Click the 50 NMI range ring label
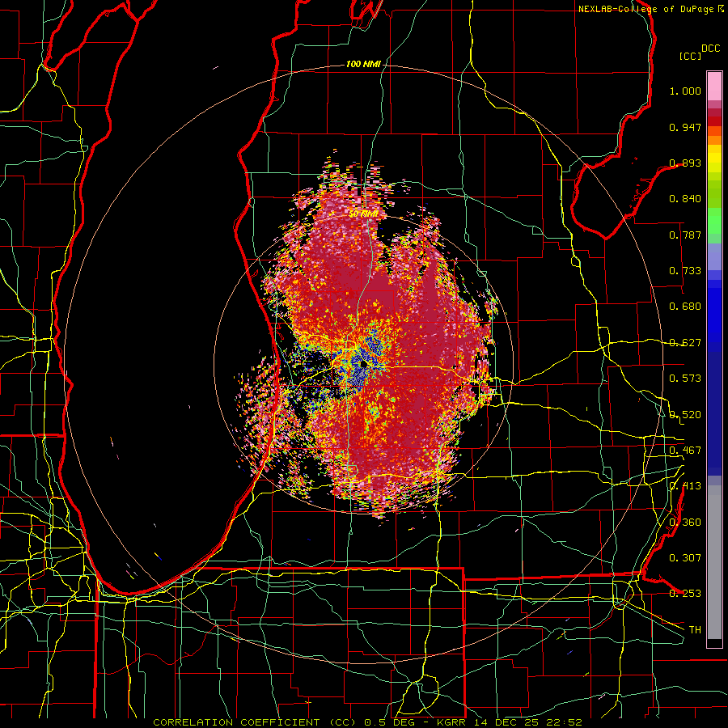 tap(363, 214)
